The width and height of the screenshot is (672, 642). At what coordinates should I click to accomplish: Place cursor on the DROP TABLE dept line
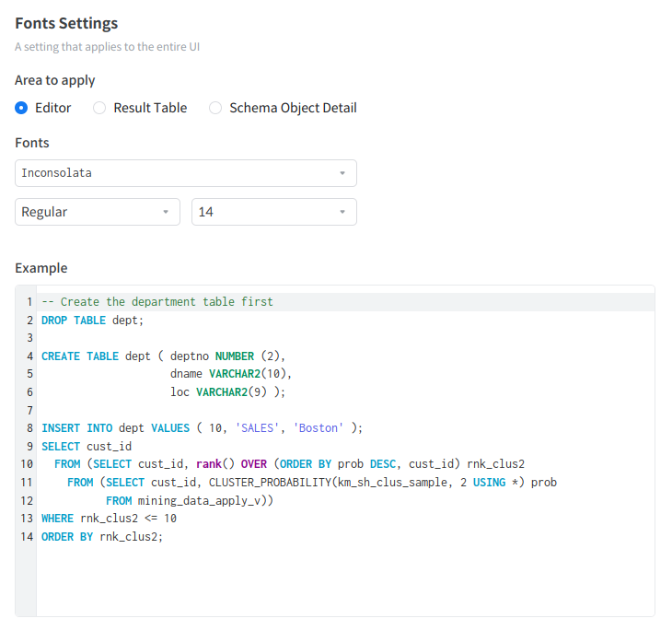tap(93, 321)
